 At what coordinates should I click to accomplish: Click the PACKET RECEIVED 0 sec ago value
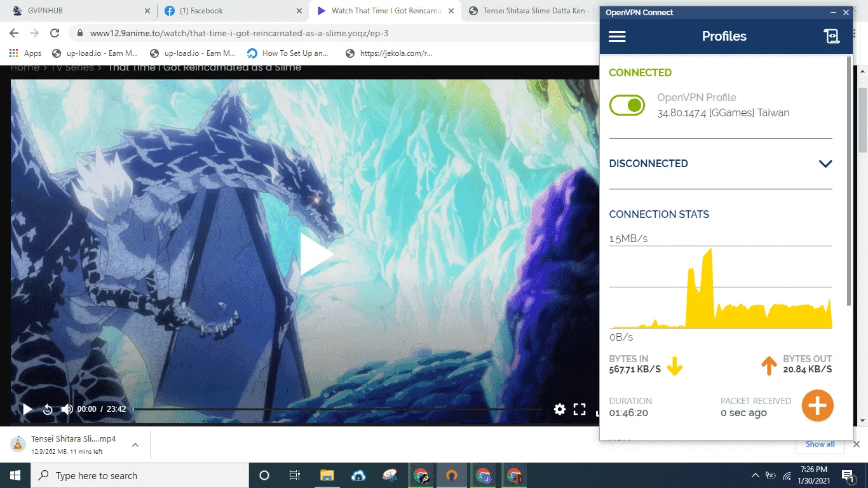[x=743, y=413]
